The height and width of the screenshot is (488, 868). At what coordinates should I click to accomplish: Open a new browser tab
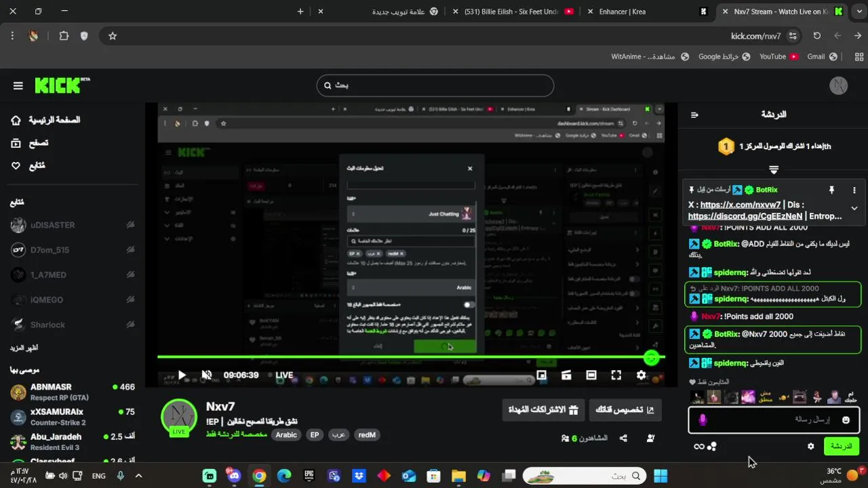coord(300,12)
